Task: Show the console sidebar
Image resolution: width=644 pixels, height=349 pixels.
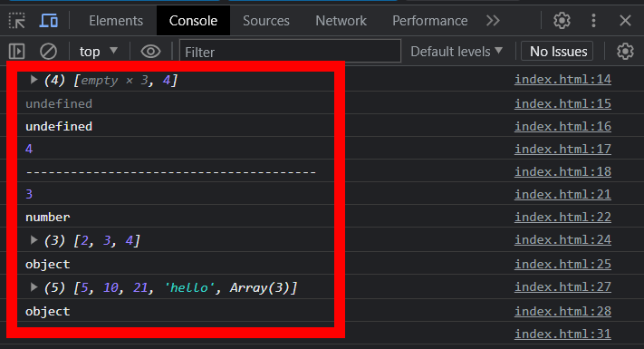Action: click(x=17, y=52)
